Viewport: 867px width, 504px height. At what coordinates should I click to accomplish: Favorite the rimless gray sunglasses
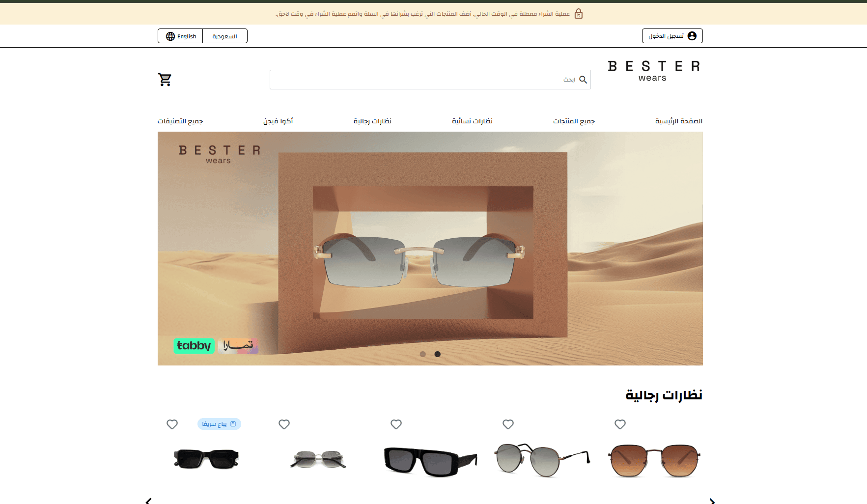(x=284, y=424)
